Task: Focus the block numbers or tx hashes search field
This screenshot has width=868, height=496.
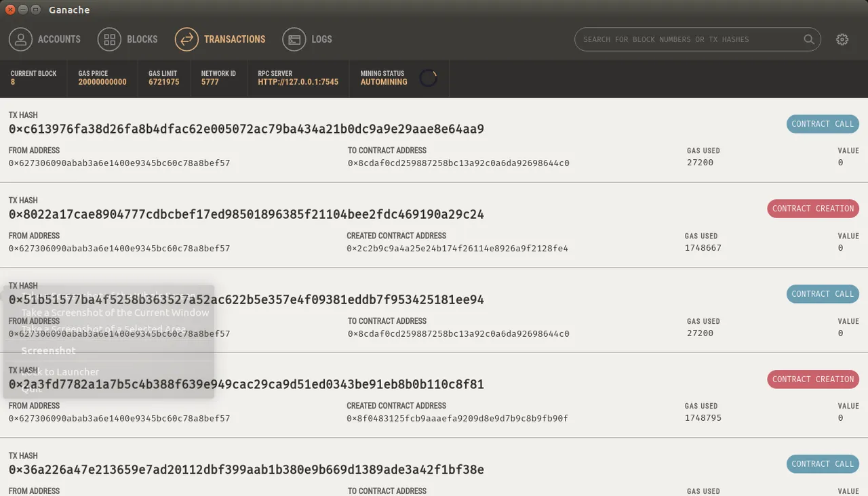Action: tap(698, 39)
